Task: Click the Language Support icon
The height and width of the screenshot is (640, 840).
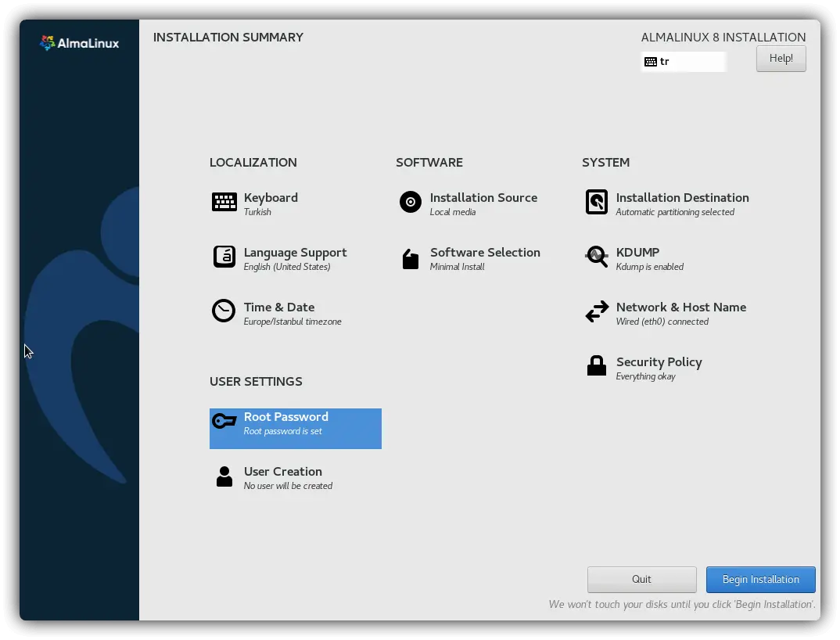Action: (224, 257)
